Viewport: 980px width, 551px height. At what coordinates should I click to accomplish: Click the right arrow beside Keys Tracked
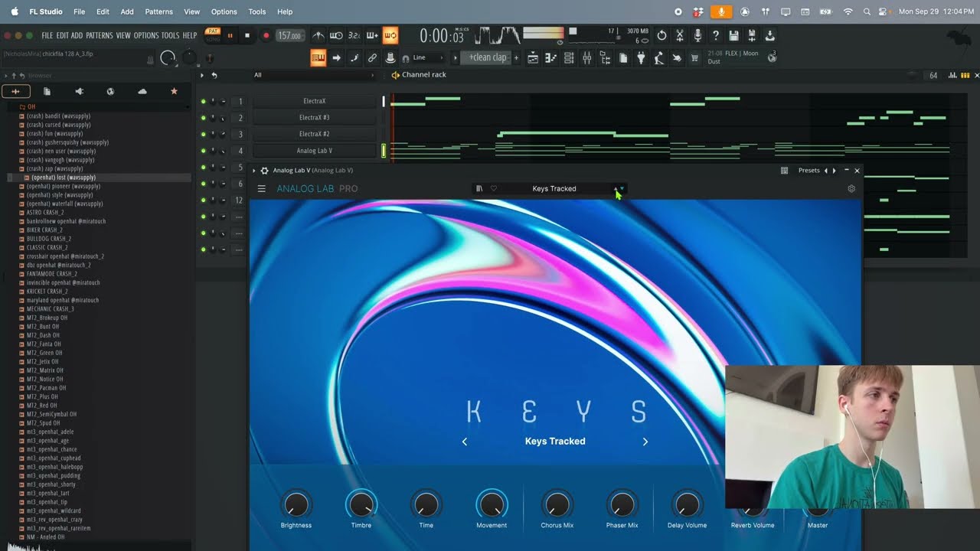645,442
